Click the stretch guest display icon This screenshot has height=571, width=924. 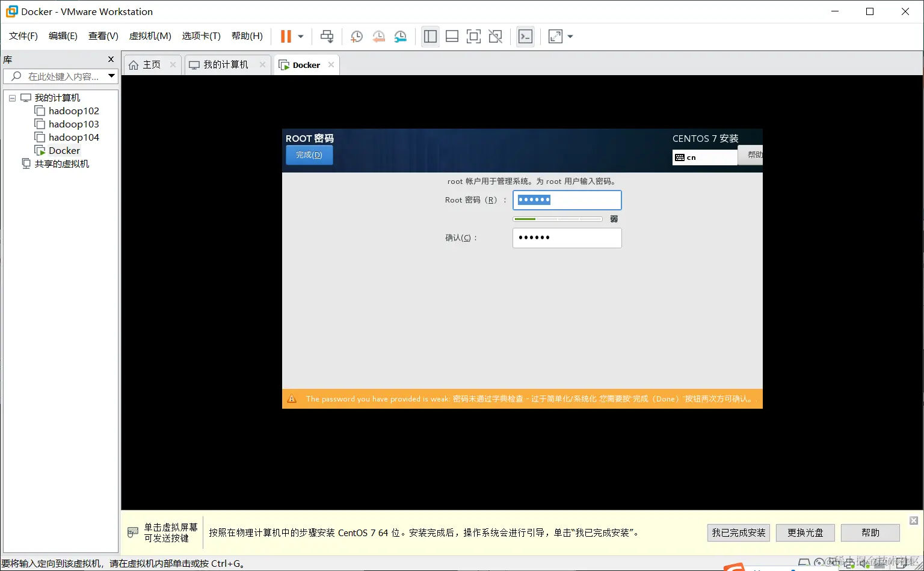555,37
